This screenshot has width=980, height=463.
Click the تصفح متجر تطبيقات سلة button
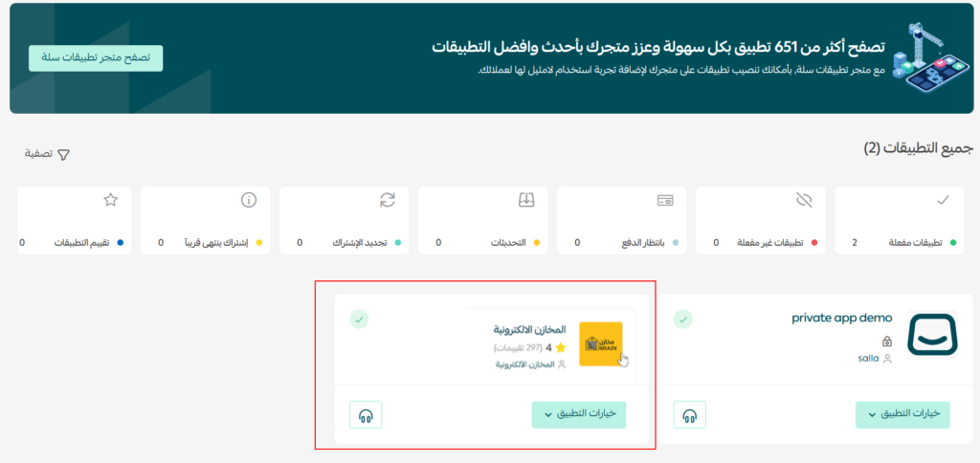(x=96, y=57)
